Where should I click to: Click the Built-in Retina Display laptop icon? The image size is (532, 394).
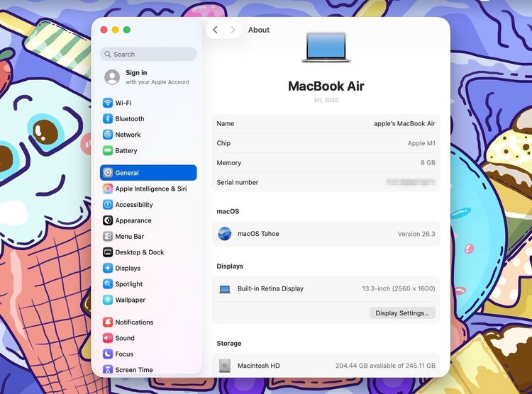coord(225,289)
